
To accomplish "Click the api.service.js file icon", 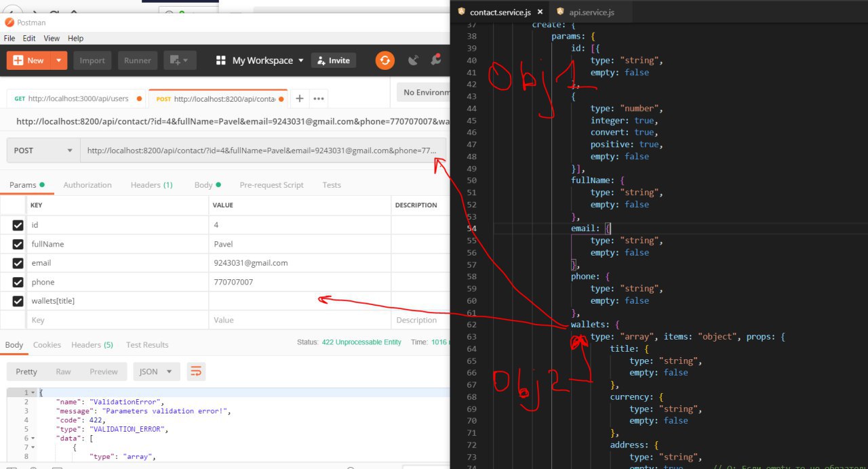I will (559, 12).
